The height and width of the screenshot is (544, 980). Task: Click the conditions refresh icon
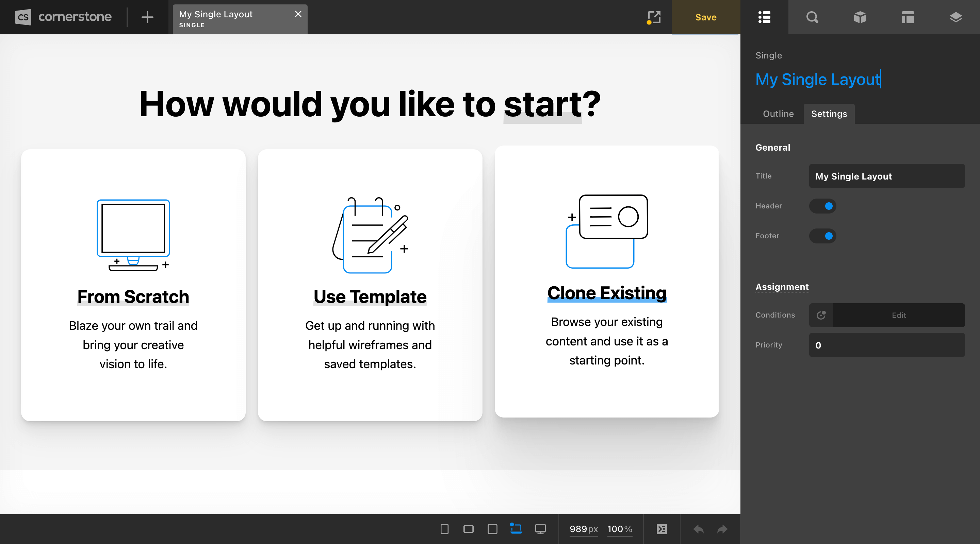pyautogui.click(x=820, y=315)
